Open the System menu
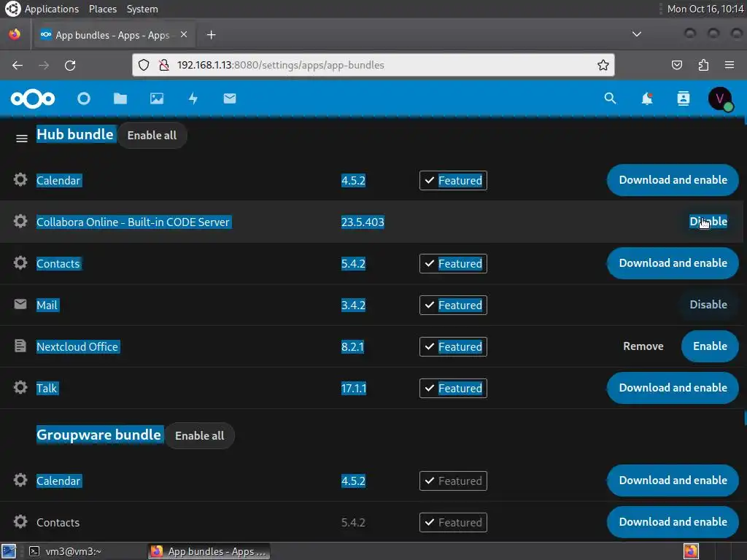The image size is (747, 560). point(142,9)
